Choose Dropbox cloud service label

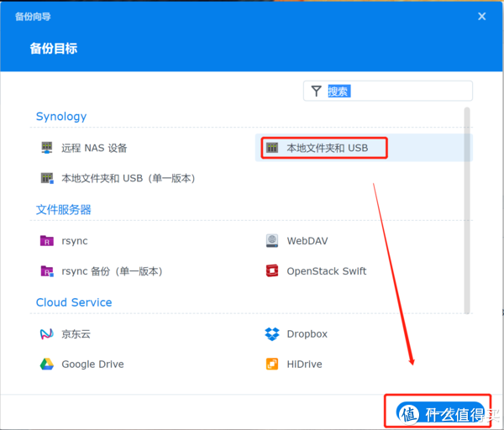[x=307, y=334]
